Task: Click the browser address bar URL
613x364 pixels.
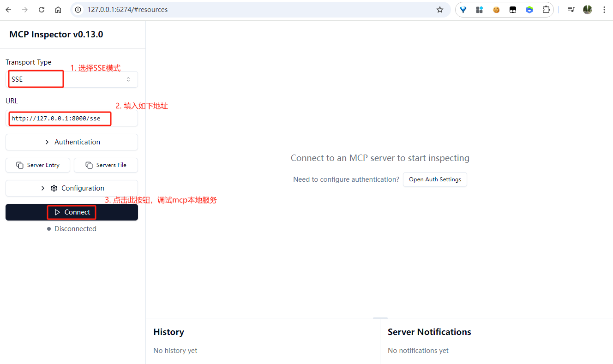Action: 127,10
